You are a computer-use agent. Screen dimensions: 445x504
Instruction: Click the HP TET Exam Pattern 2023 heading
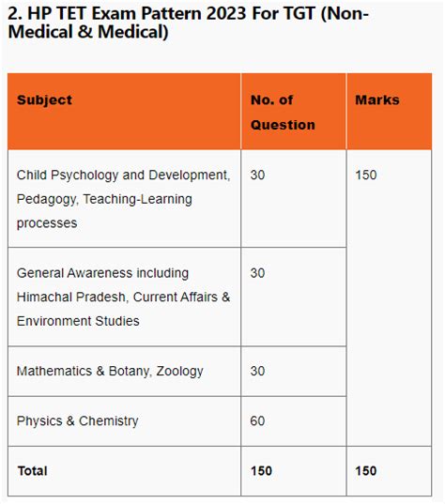188,23
